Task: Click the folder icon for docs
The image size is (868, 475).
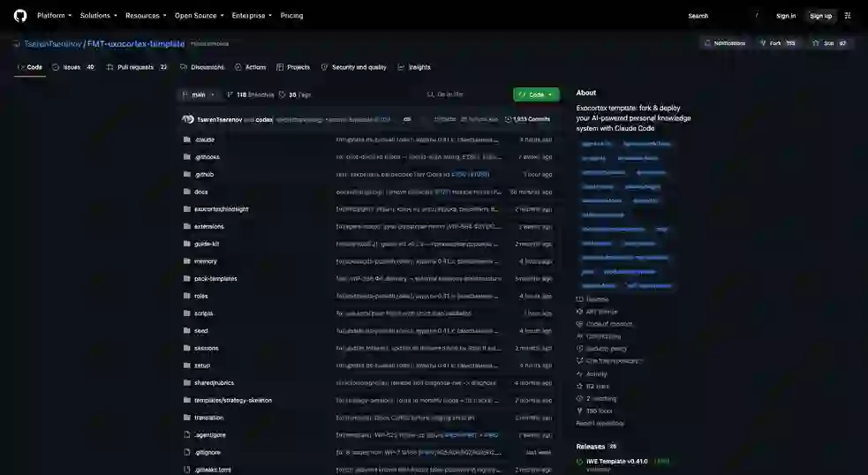Action: tap(187, 192)
